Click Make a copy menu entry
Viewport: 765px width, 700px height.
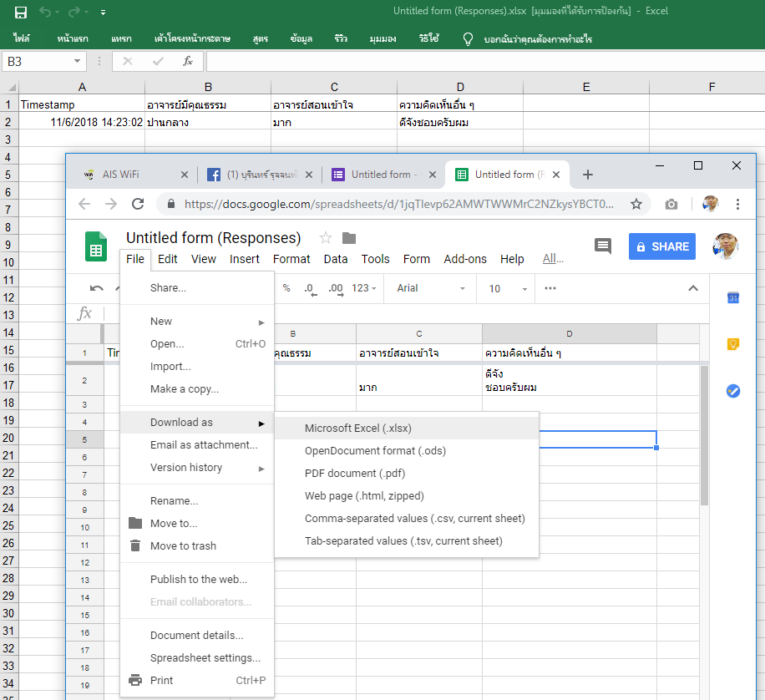click(185, 388)
